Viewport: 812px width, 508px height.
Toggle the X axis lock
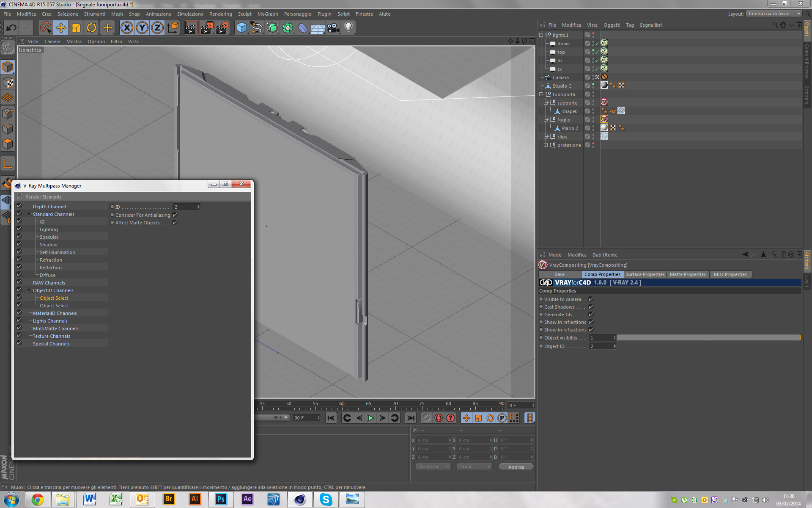[x=126, y=28]
